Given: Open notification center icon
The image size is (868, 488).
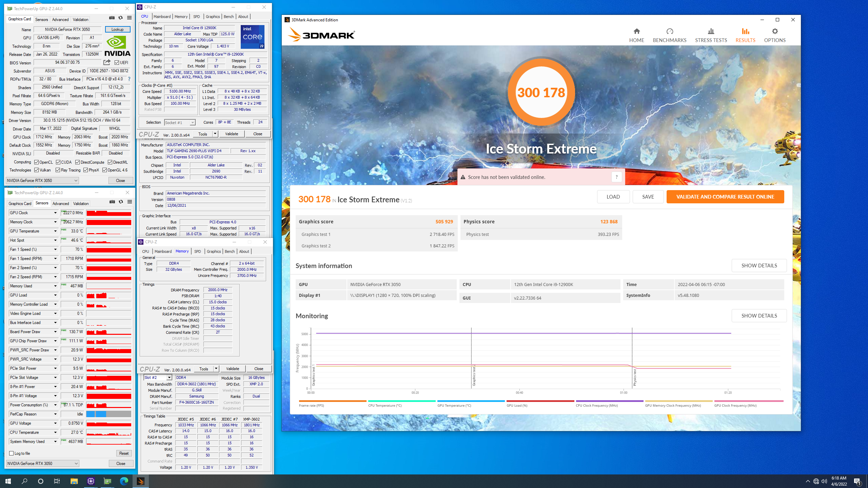Looking at the screenshot, I should tap(857, 481).
